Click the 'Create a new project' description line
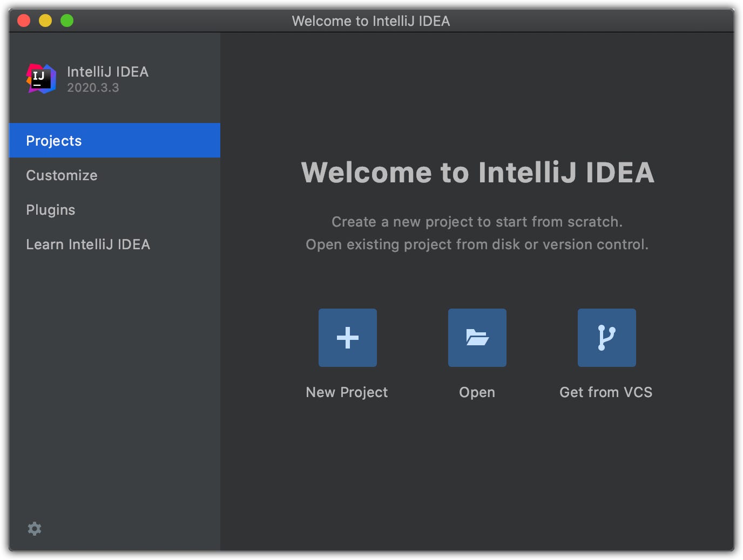The height and width of the screenshot is (560, 743). 477,222
